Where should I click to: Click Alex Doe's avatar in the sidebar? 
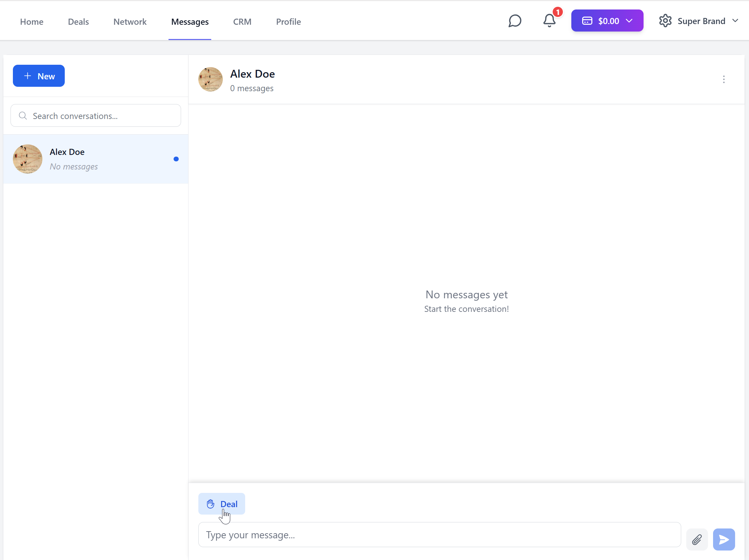(x=28, y=159)
